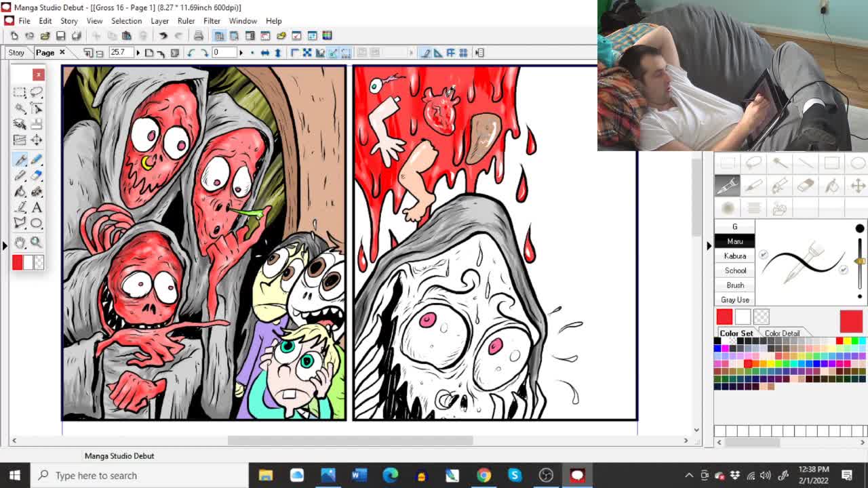Switch to the Color Detail tab
This screenshot has height=488, width=868.
782,333
